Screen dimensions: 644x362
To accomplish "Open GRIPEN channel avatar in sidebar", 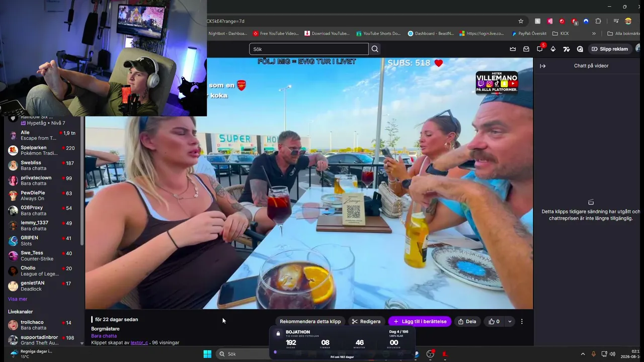I will pyautogui.click(x=13, y=241).
